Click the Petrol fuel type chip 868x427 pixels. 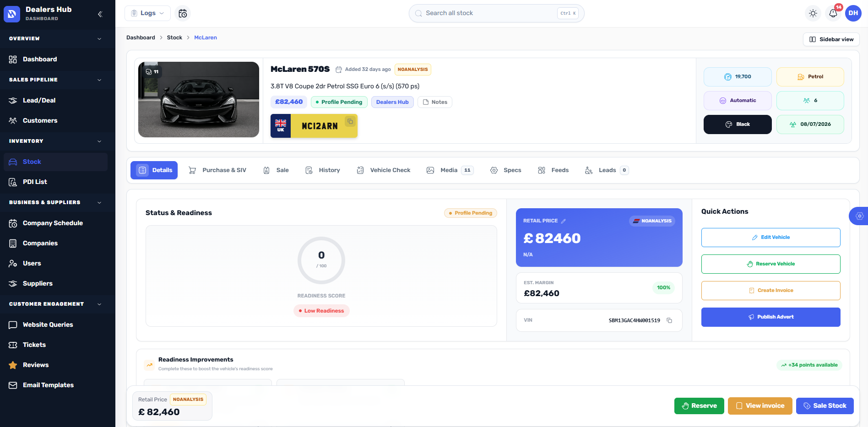pos(810,77)
